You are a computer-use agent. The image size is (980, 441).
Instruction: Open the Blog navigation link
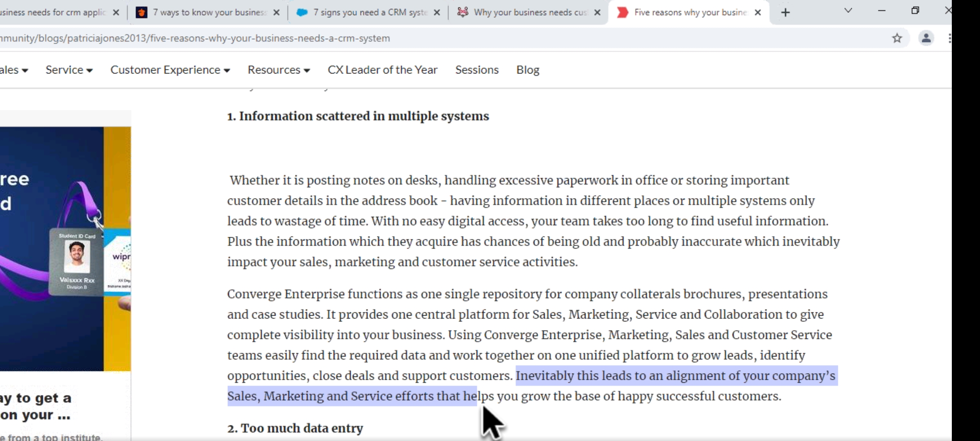click(528, 70)
